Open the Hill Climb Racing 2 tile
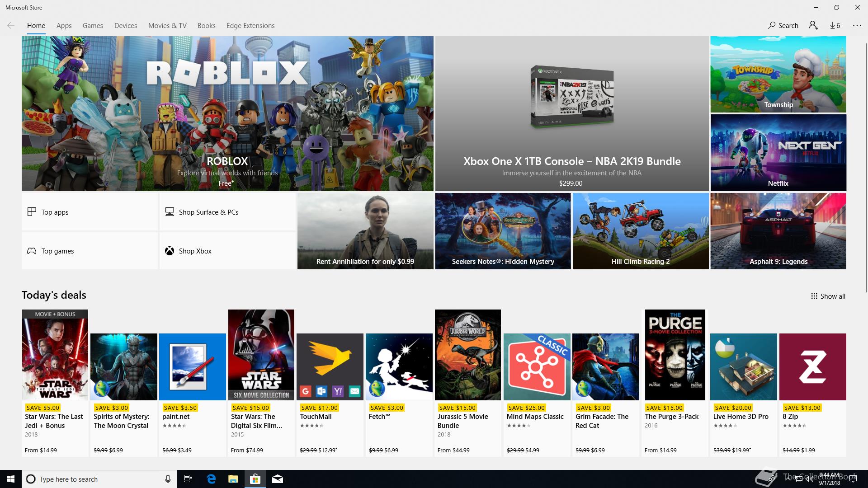 point(641,231)
